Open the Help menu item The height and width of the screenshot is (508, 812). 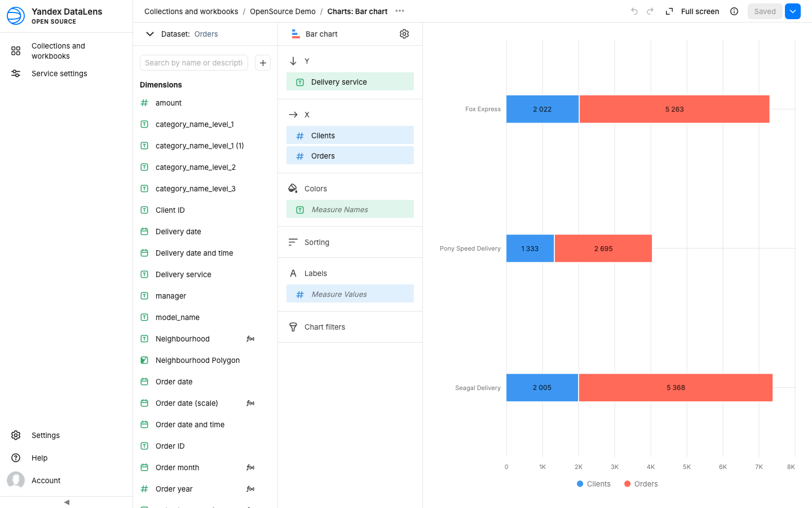click(67, 458)
